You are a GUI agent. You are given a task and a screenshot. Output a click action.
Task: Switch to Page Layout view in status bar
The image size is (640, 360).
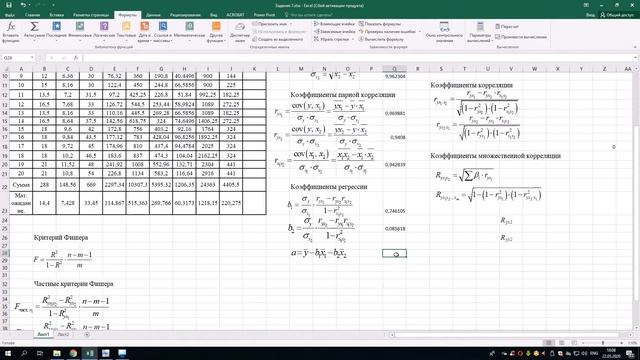coord(562,343)
